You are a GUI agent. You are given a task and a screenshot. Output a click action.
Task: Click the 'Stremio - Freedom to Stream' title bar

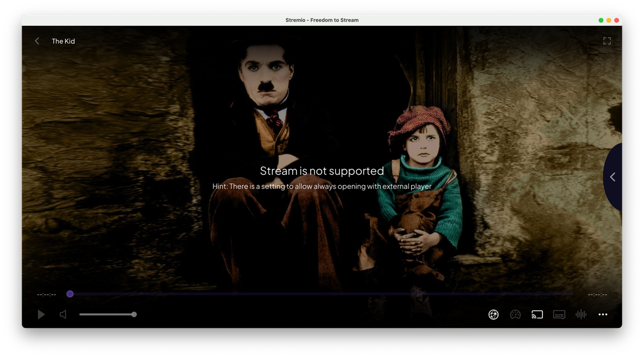coord(322,20)
